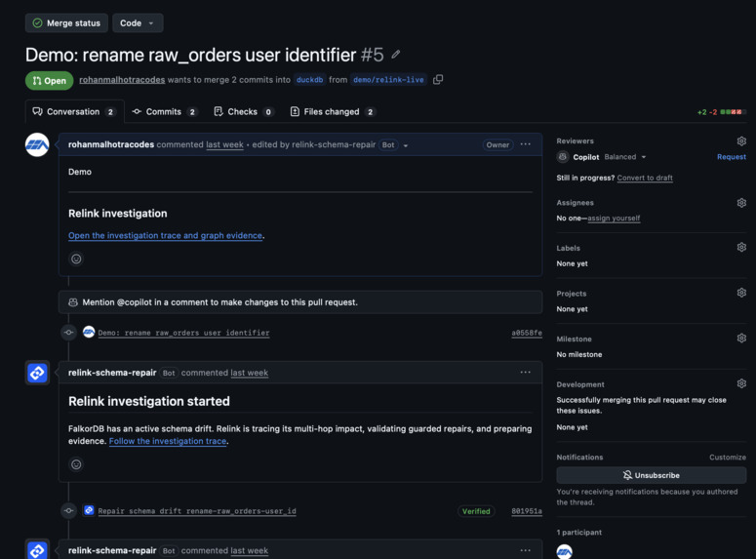The width and height of the screenshot is (756, 559).
Task: Click the Relink investigation heading
Action: [x=118, y=214]
